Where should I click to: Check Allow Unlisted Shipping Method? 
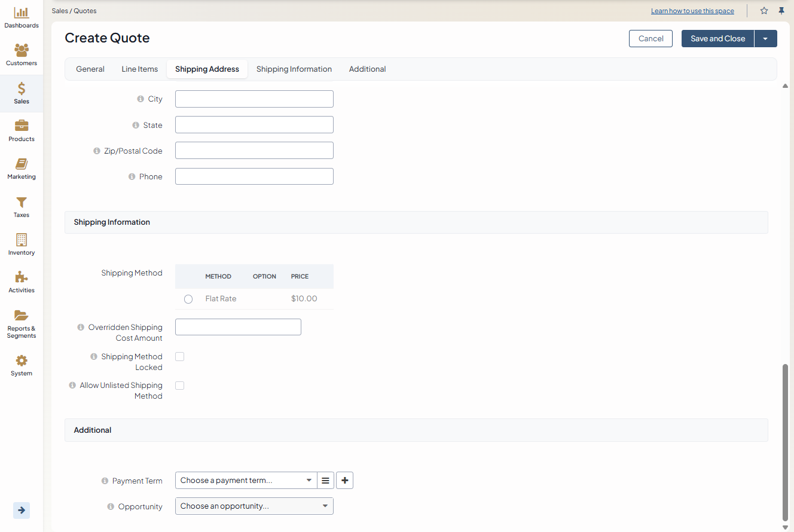tap(179, 386)
